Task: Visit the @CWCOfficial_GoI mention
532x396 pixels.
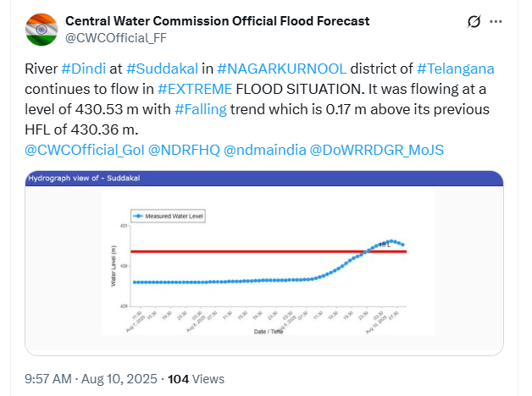Action: pyautogui.click(x=84, y=150)
